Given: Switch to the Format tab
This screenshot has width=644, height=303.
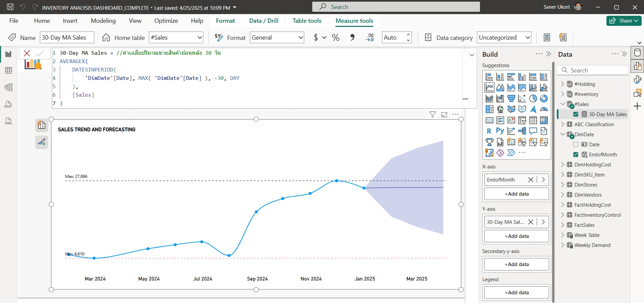Looking at the screenshot, I should pyautogui.click(x=225, y=21).
